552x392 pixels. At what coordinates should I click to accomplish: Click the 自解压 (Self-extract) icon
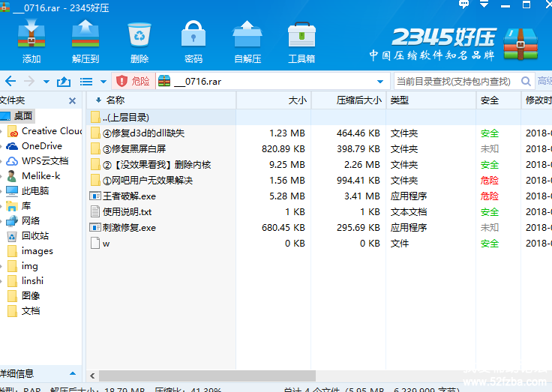[x=247, y=41]
